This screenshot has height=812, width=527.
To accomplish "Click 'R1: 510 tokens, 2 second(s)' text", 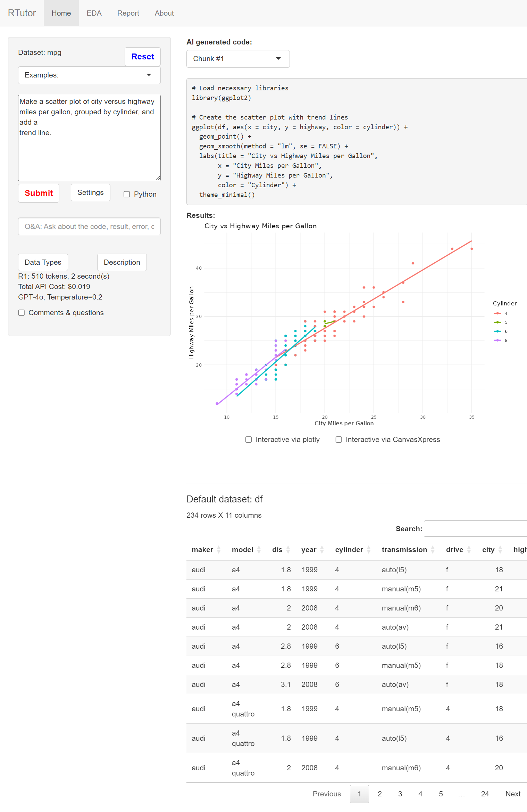I will coord(64,276).
